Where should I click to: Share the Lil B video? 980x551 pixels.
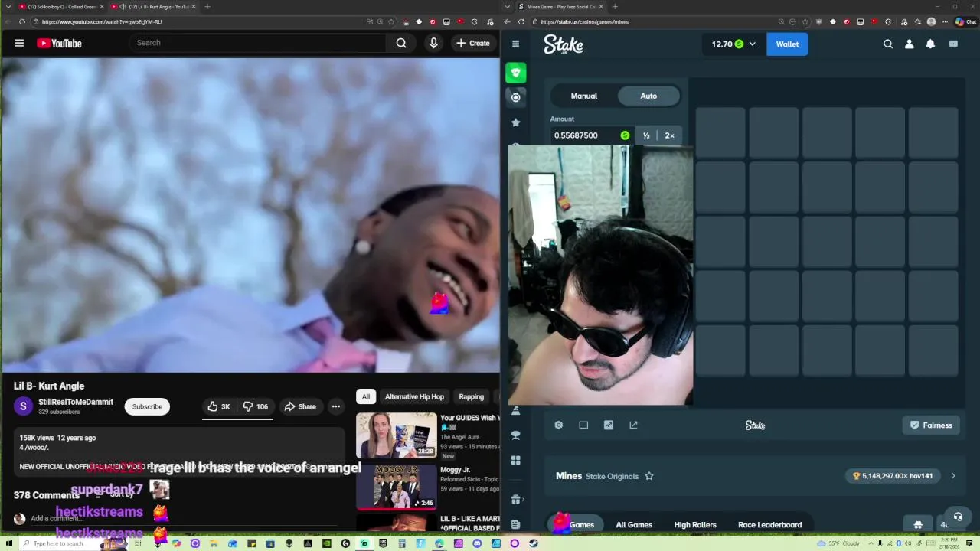[x=300, y=406]
